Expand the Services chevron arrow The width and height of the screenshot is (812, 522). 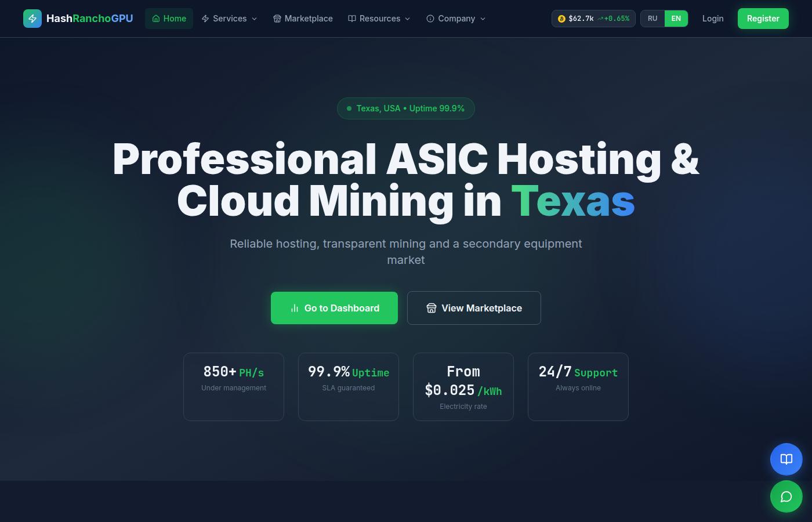click(x=254, y=19)
